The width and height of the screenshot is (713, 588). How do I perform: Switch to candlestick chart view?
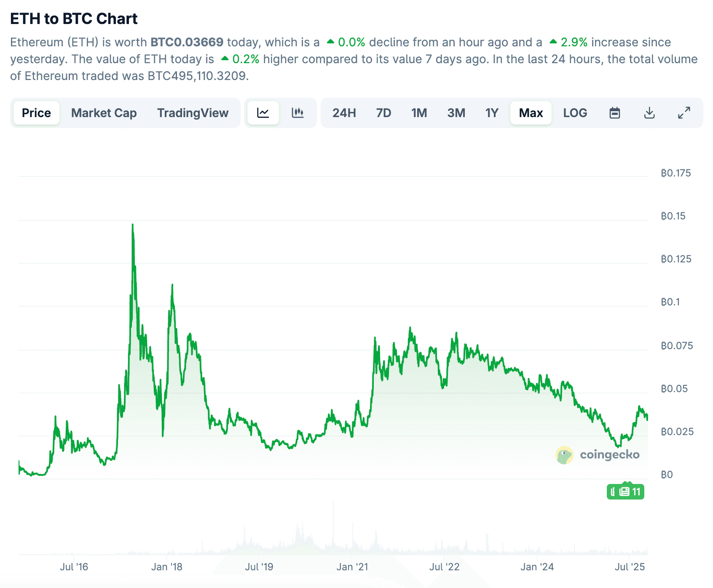pos(298,113)
